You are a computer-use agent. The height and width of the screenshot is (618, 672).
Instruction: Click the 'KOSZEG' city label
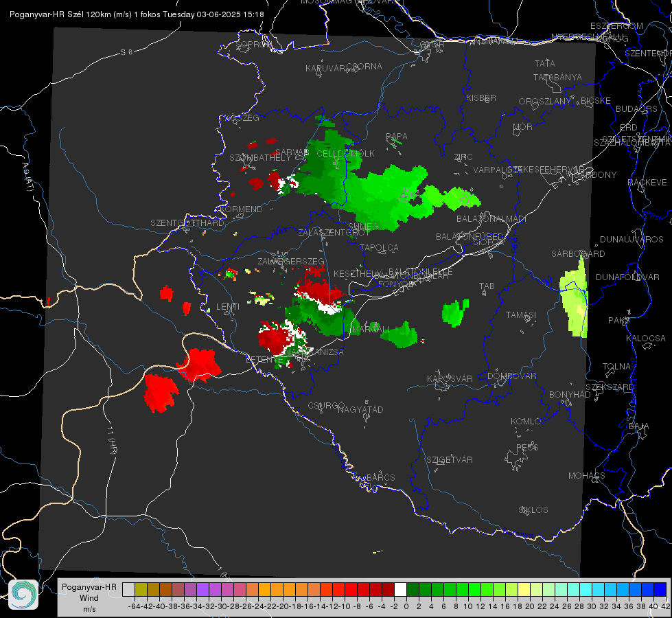coord(242,118)
